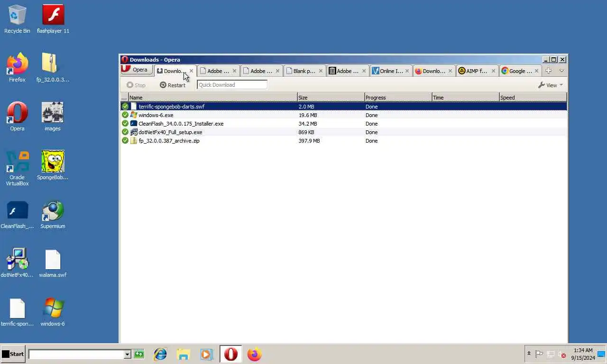This screenshot has width=607, height=364.
Task: Click file icon of dotNetFx40_Full_setup.exe
Action: [x=134, y=132]
